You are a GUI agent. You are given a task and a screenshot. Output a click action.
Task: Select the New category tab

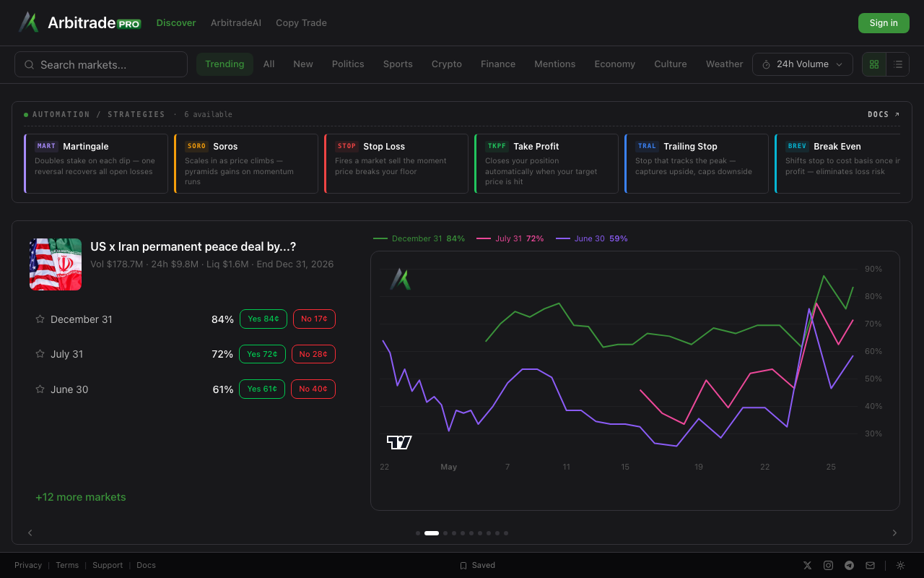pos(303,64)
